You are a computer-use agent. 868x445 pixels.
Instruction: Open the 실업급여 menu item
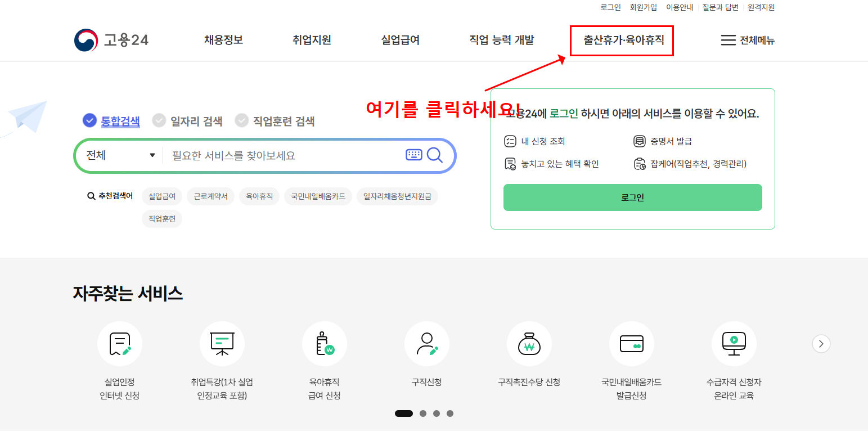(400, 40)
